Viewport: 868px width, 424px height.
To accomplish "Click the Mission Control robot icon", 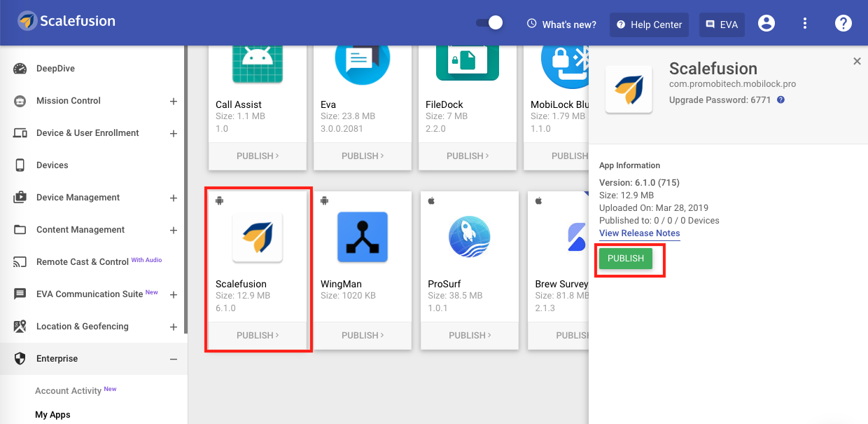I will (20, 101).
